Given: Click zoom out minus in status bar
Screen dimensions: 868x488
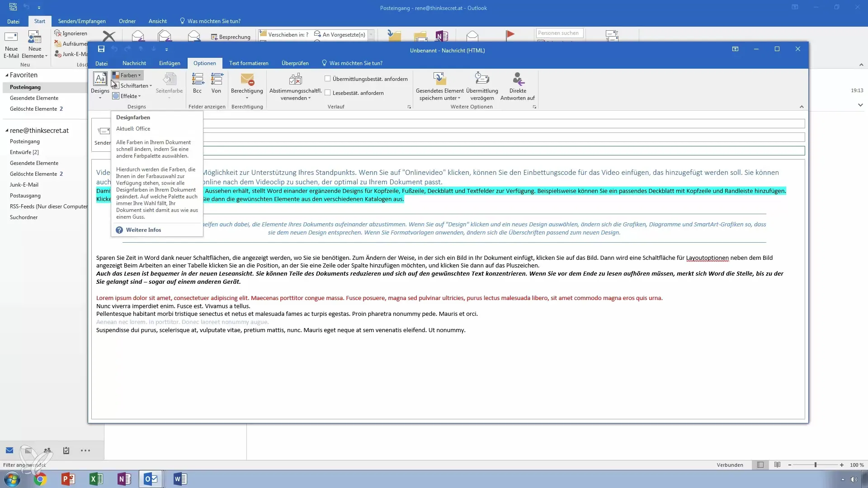Looking at the screenshot, I should tap(790, 465).
